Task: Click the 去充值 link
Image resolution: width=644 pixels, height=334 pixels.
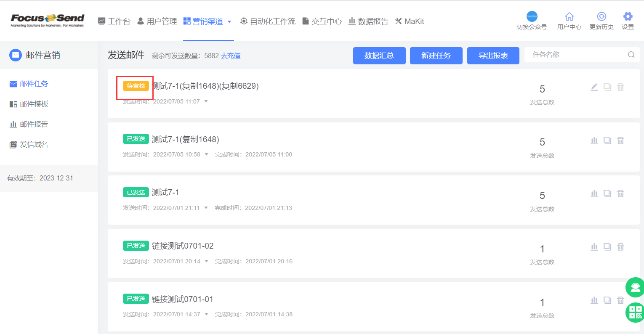Action: coord(231,56)
